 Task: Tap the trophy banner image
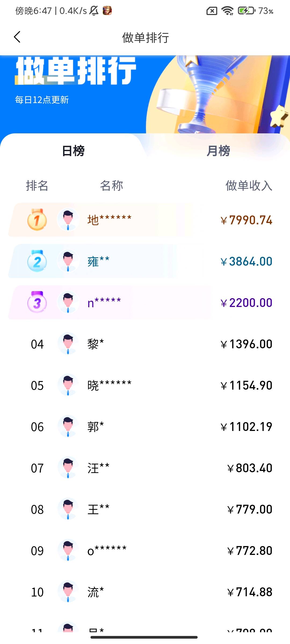(x=209, y=94)
